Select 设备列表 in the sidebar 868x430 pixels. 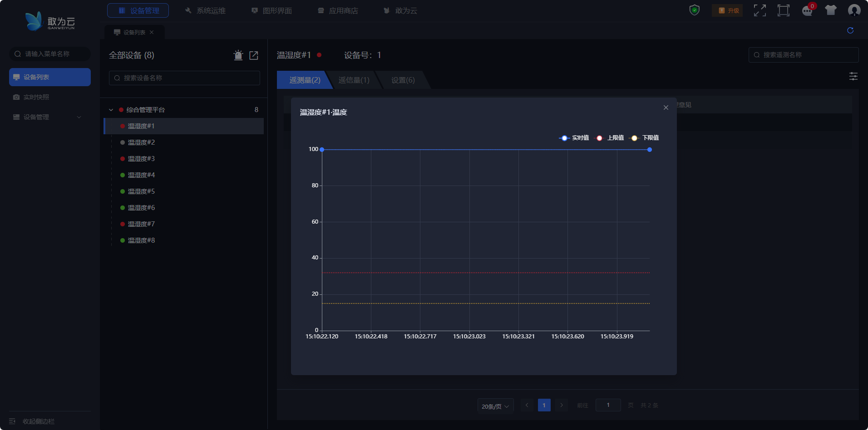[x=50, y=77]
